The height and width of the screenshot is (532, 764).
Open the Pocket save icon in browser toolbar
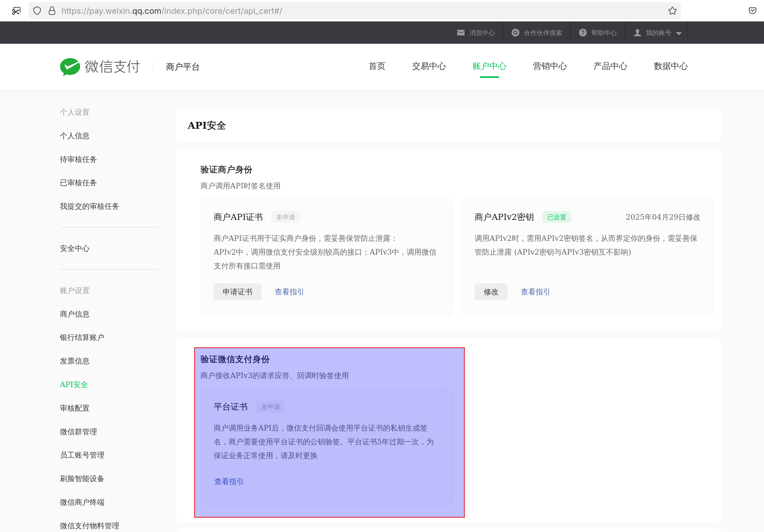(752, 11)
